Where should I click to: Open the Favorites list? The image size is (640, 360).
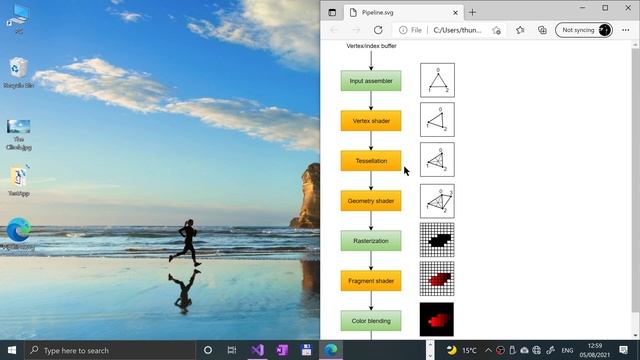[520, 30]
